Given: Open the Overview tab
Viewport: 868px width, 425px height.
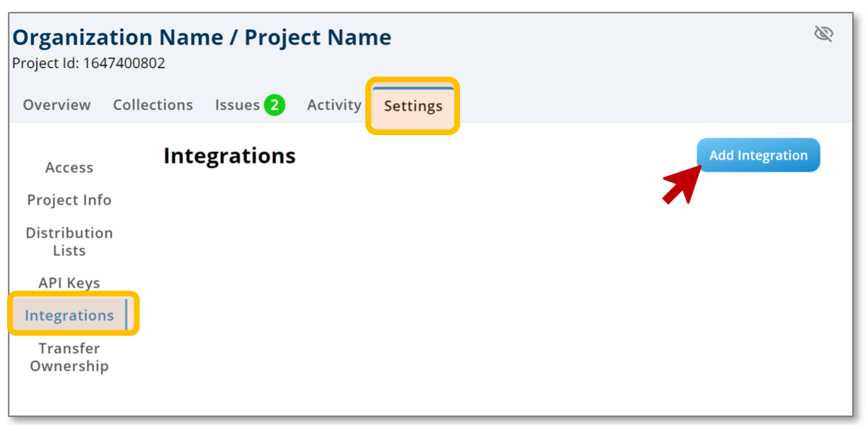Looking at the screenshot, I should [57, 105].
